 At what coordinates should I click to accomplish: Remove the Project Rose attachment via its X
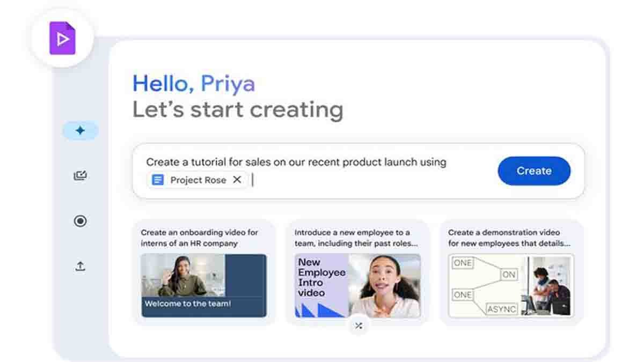(x=237, y=180)
